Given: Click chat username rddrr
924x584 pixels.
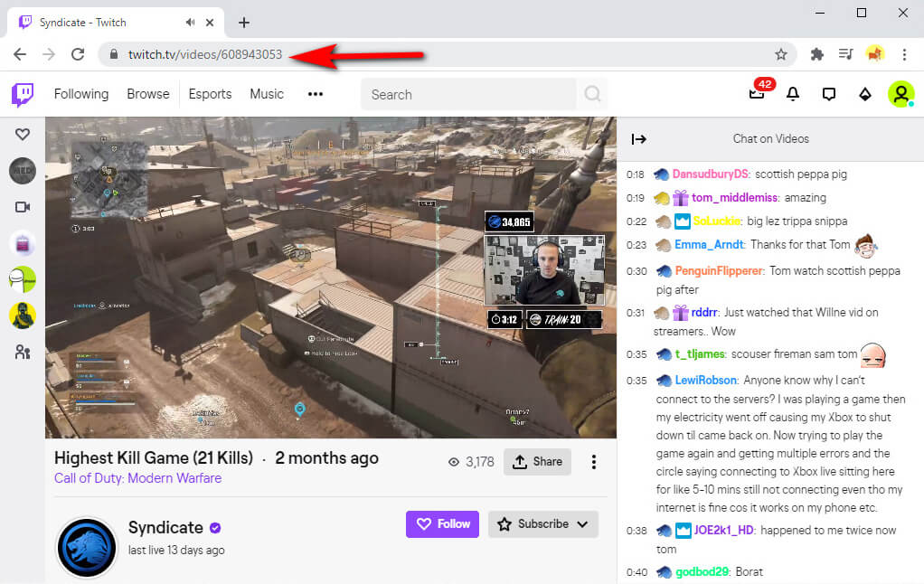Looking at the screenshot, I should (703, 312).
